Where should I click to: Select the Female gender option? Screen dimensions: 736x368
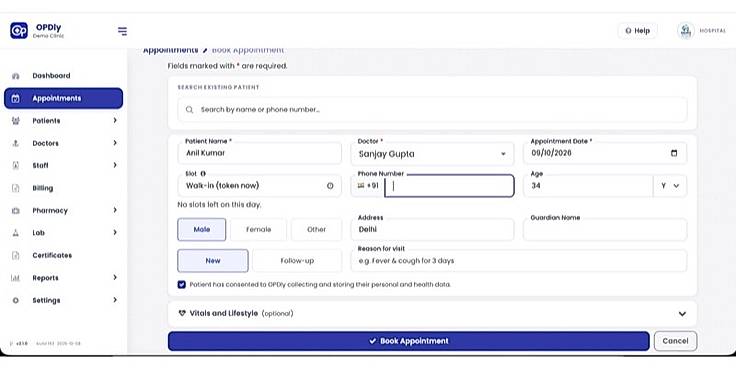tap(258, 230)
